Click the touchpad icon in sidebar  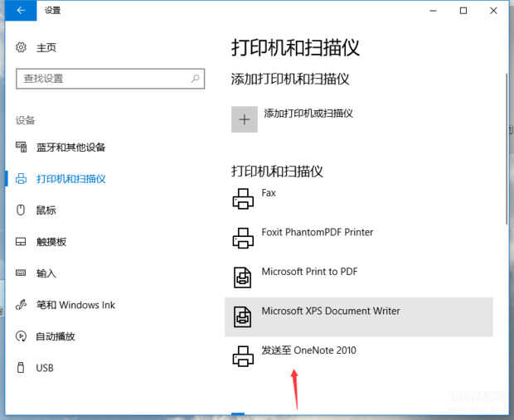21,242
